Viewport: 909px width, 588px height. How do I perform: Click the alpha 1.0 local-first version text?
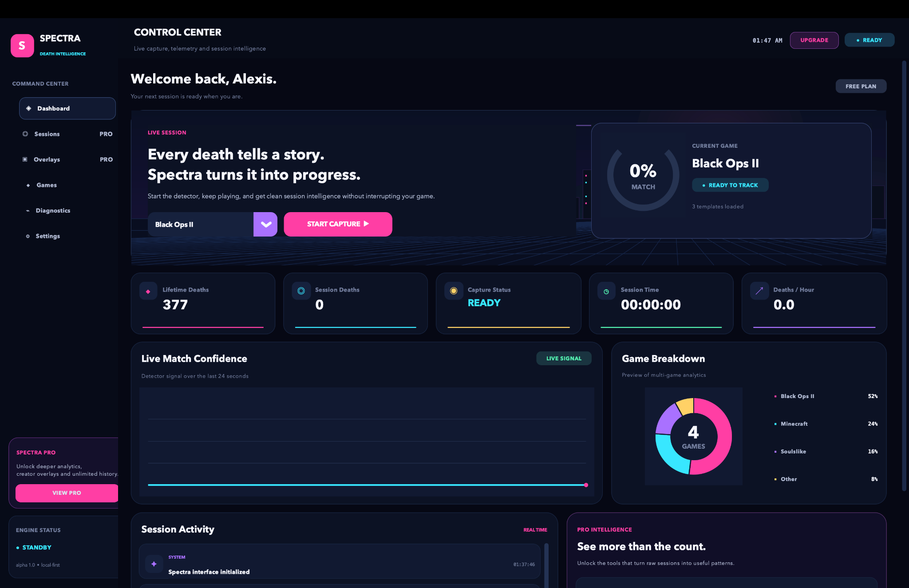[x=38, y=565]
